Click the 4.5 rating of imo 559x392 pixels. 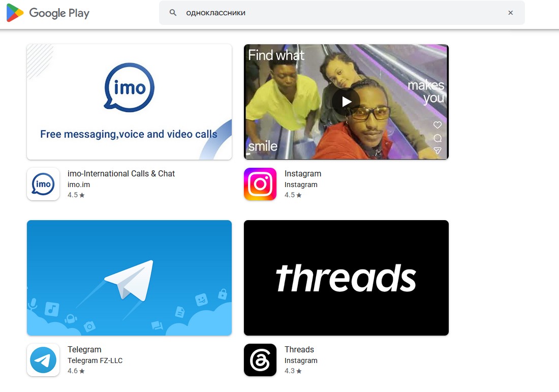[x=76, y=195]
